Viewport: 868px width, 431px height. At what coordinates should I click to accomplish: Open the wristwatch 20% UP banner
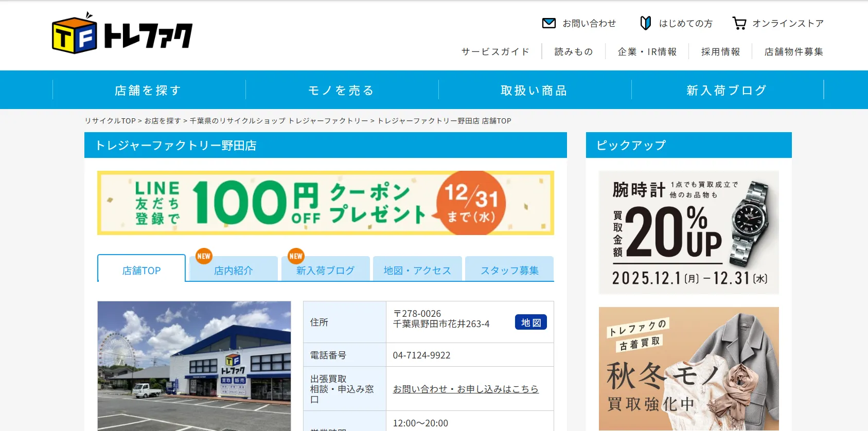click(688, 232)
